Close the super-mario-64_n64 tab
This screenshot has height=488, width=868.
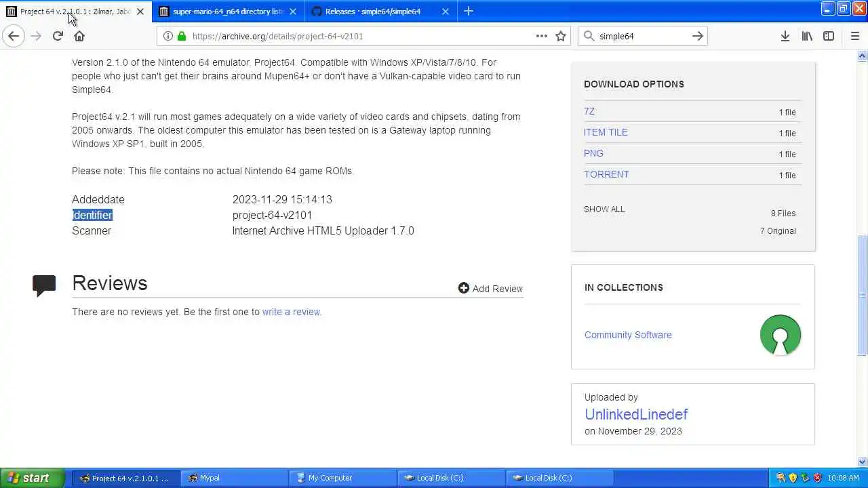(x=293, y=12)
